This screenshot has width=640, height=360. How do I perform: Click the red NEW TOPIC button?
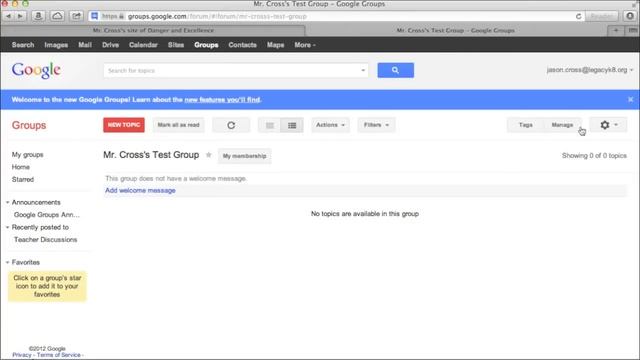[124, 125]
